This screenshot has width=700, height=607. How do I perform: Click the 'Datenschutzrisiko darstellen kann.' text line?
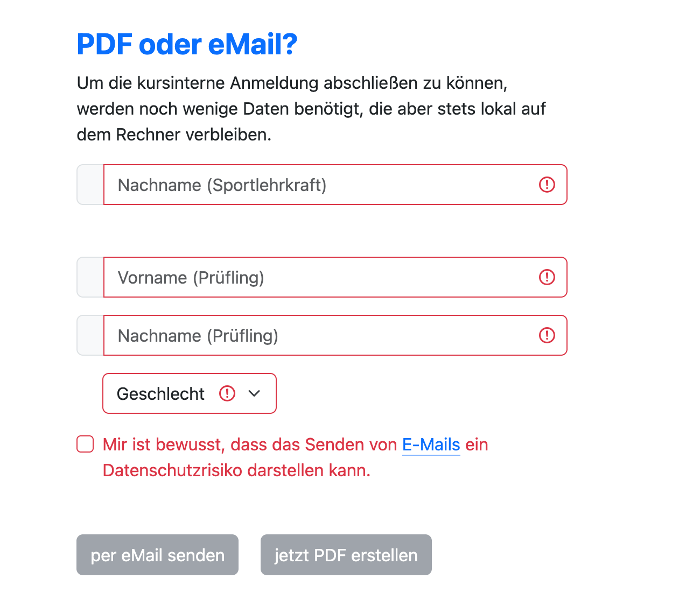[236, 471]
